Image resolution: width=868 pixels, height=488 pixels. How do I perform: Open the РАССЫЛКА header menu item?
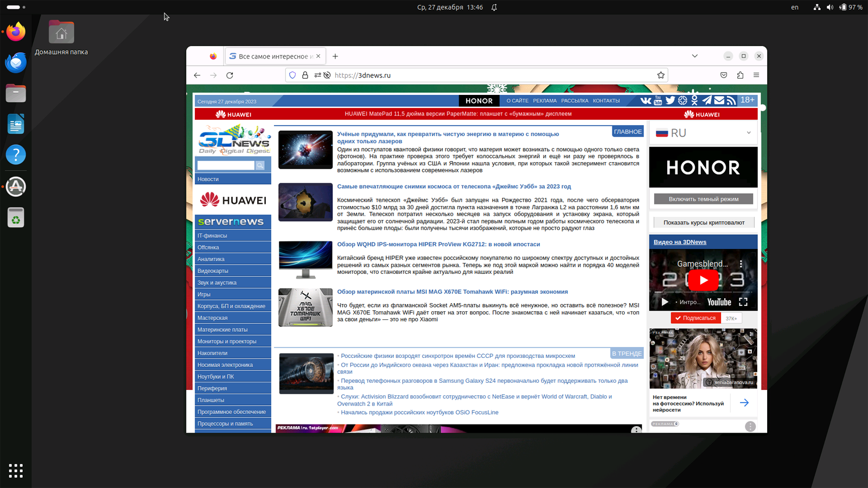pyautogui.click(x=575, y=101)
